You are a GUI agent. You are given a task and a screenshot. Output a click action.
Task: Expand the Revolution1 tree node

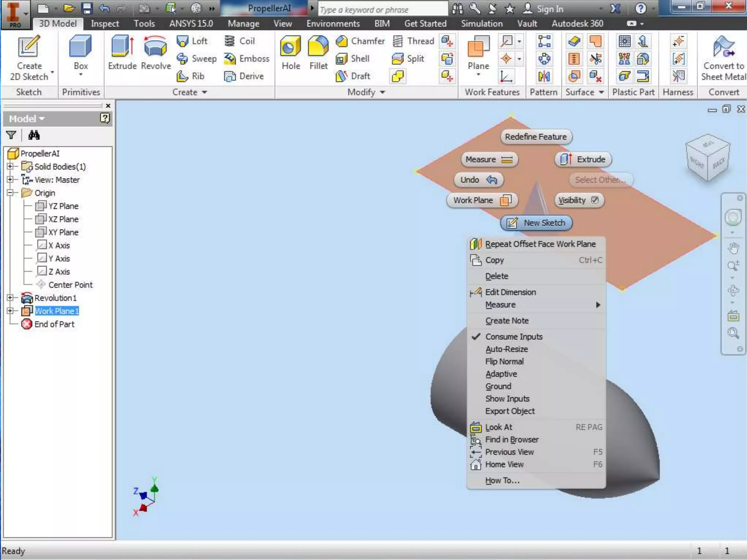(10, 298)
